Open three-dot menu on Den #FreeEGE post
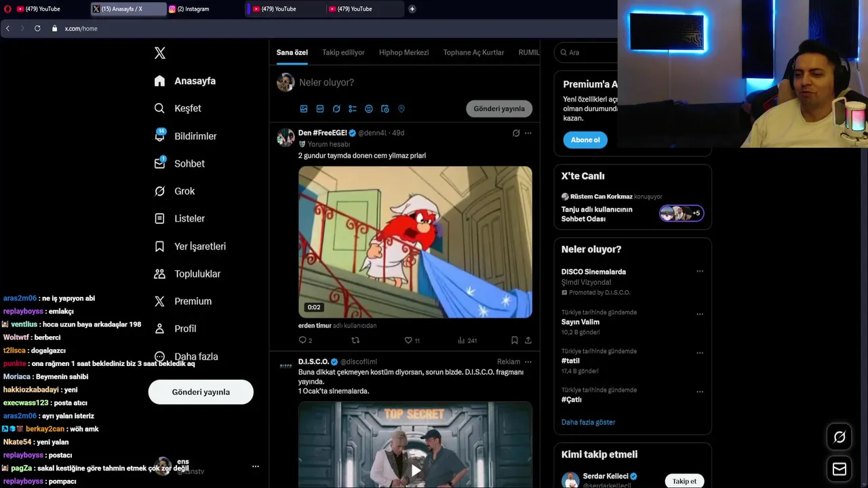 tap(528, 133)
